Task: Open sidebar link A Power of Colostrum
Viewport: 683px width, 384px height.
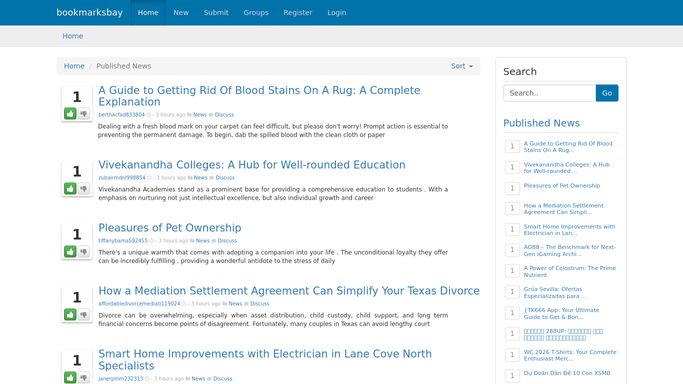Action: click(570, 272)
